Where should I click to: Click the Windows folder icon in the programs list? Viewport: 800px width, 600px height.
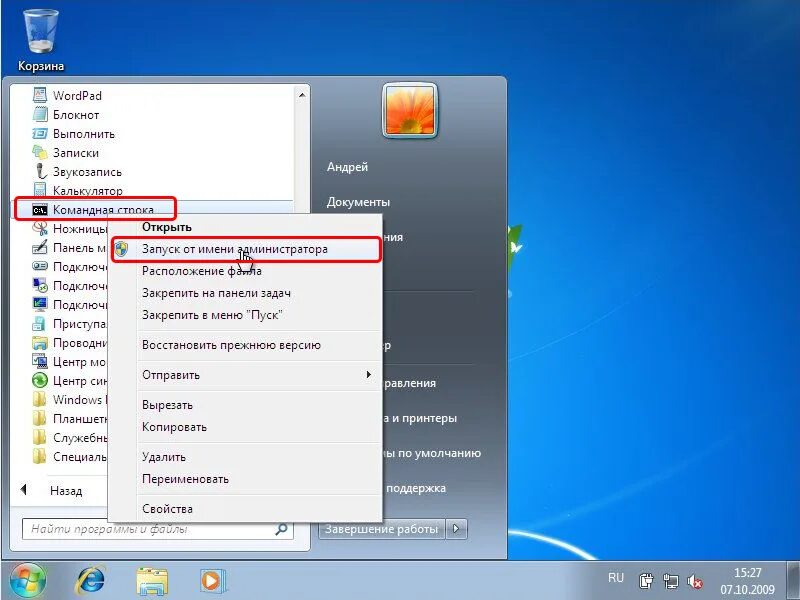39,399
